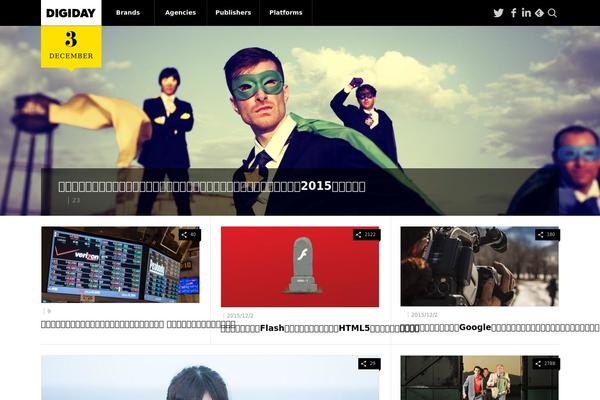Open the Platforms menu item
Image resolution: width=600 pixels, height=400 pixels.
tap(286, 13)
